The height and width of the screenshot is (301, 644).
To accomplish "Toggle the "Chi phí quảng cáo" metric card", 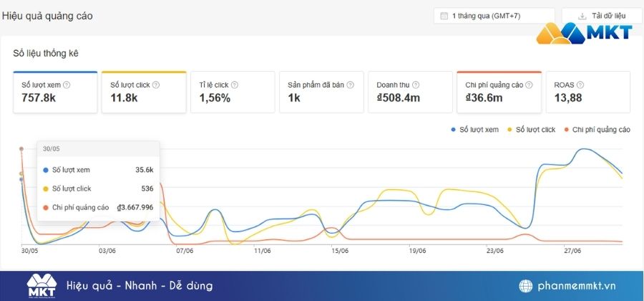I will (499, 92).
